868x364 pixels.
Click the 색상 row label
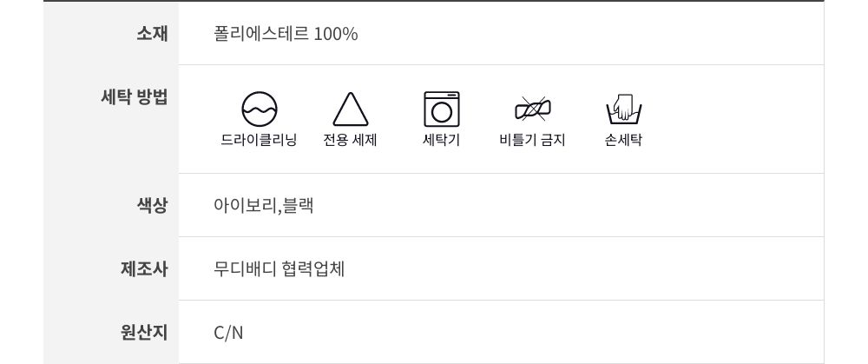coord(152,205)
